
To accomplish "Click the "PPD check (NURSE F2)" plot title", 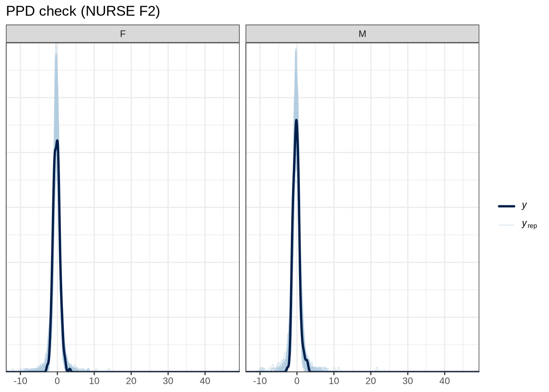I will tap(83, 11).
